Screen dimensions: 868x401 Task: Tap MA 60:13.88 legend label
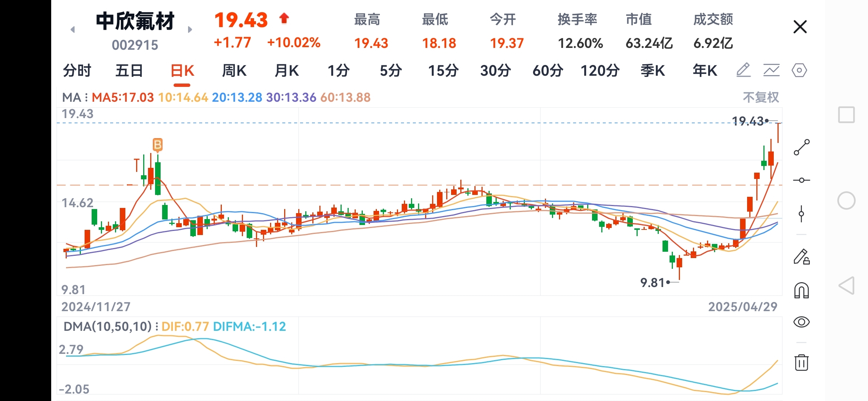click(345, 97)
